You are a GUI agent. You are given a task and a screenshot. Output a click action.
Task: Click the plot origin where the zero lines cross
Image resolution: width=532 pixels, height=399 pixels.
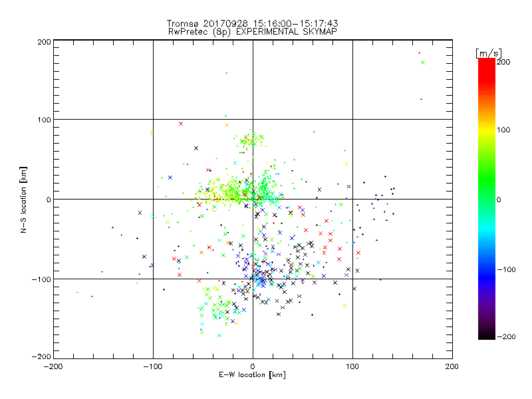(x=253, y=199)
